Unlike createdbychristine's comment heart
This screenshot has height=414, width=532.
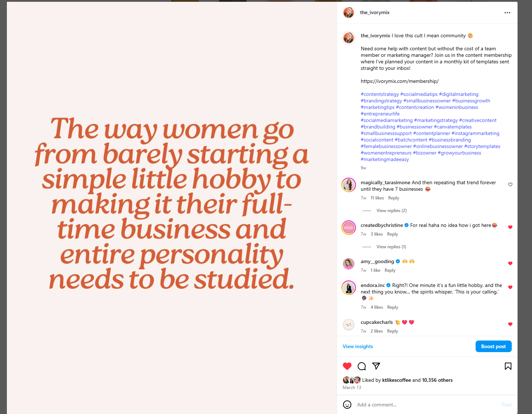[x=510, y=227]
